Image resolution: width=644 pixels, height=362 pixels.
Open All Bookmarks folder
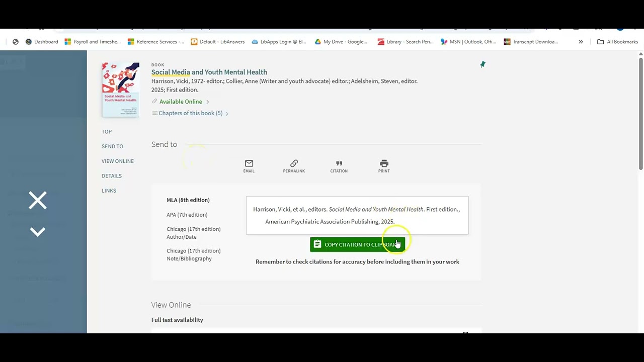[x=617, y=42]
